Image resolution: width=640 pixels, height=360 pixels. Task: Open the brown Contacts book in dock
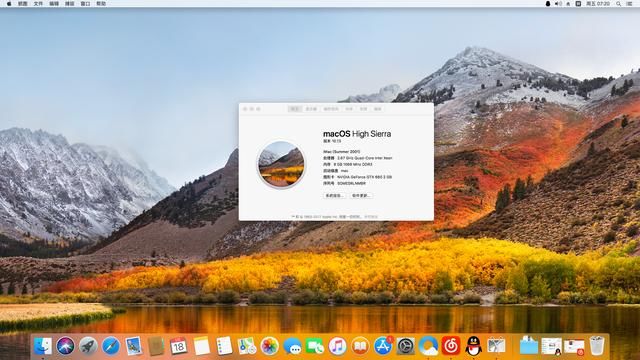(x=156, y=346)
